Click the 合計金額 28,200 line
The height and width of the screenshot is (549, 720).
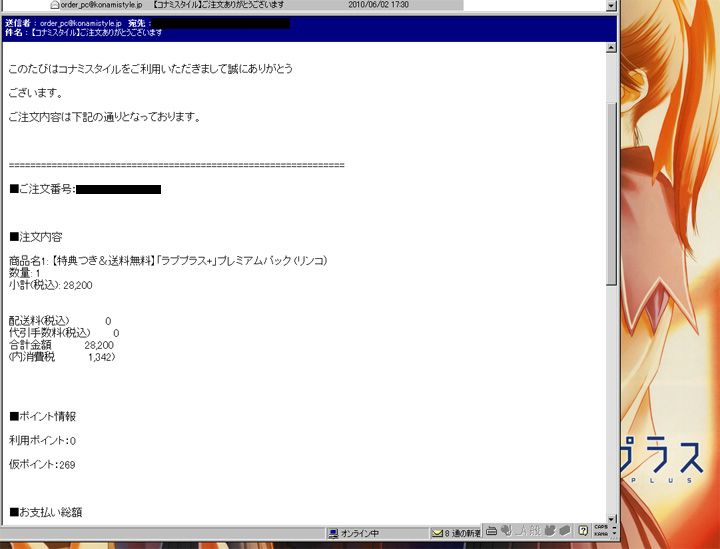(x=61, y=345)
